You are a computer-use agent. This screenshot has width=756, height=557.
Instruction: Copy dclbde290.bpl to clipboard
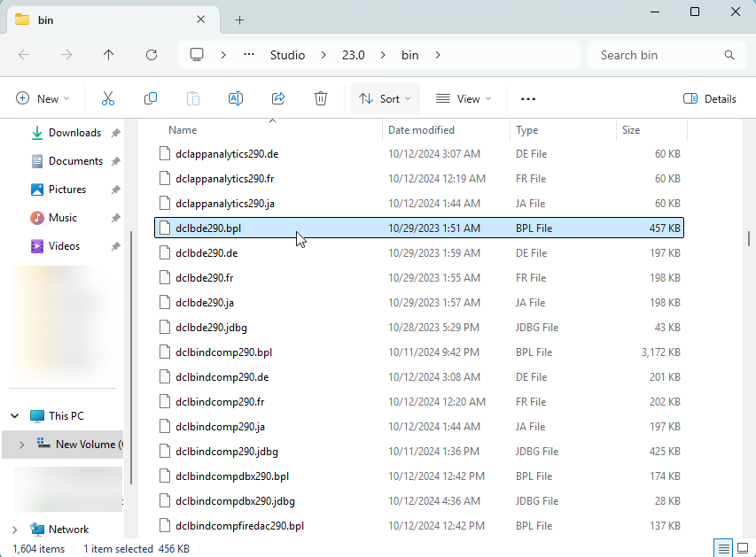[151, 98]
